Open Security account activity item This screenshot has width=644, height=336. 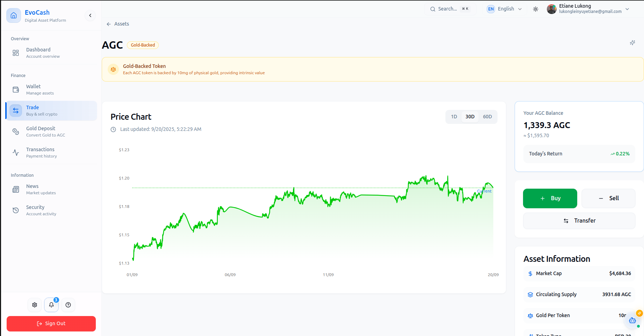point(51,210)
